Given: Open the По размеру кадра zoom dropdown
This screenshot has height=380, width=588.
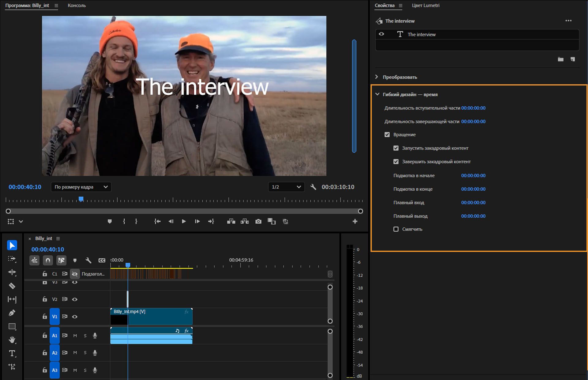Looking at the screenshot, I should coord(81,187).
